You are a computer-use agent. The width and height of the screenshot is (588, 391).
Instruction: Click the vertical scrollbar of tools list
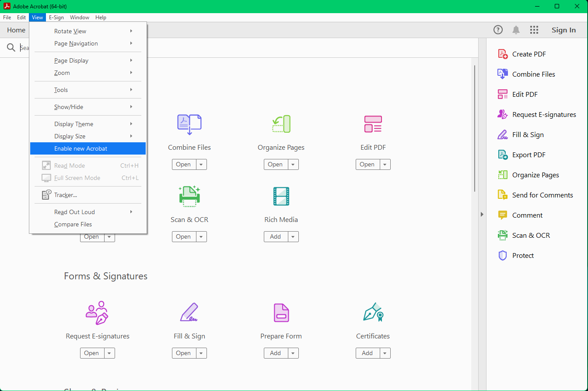coord(475,128)
